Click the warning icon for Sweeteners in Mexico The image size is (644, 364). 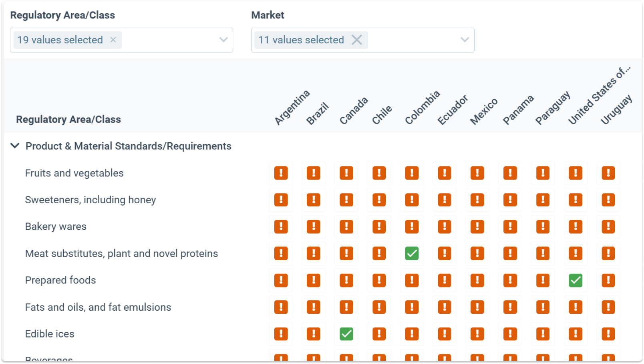pyautogui.click(x=477, y=200)
